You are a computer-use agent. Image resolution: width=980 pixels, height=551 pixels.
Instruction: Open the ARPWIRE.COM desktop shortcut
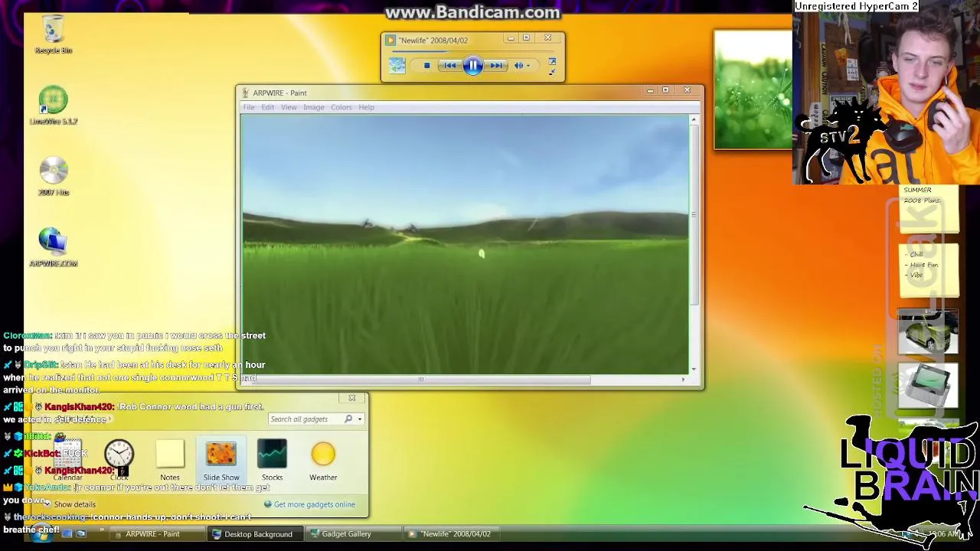(x=54, y=246)
